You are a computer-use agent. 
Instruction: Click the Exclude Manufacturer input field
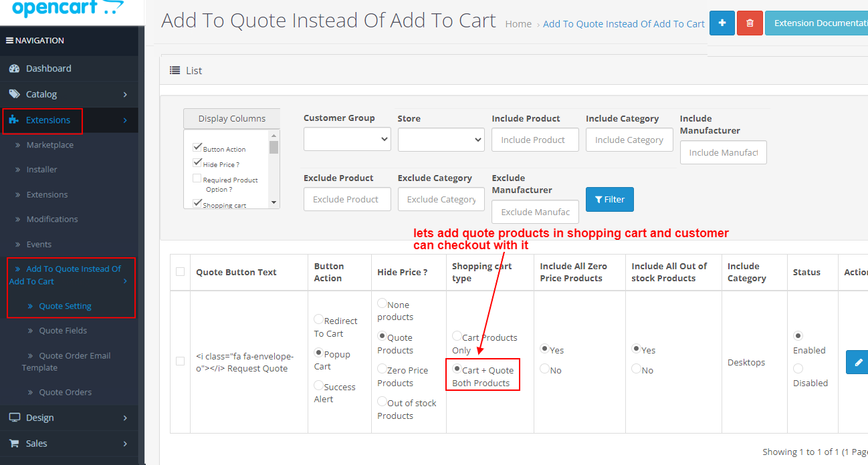(x=536, y=212)
